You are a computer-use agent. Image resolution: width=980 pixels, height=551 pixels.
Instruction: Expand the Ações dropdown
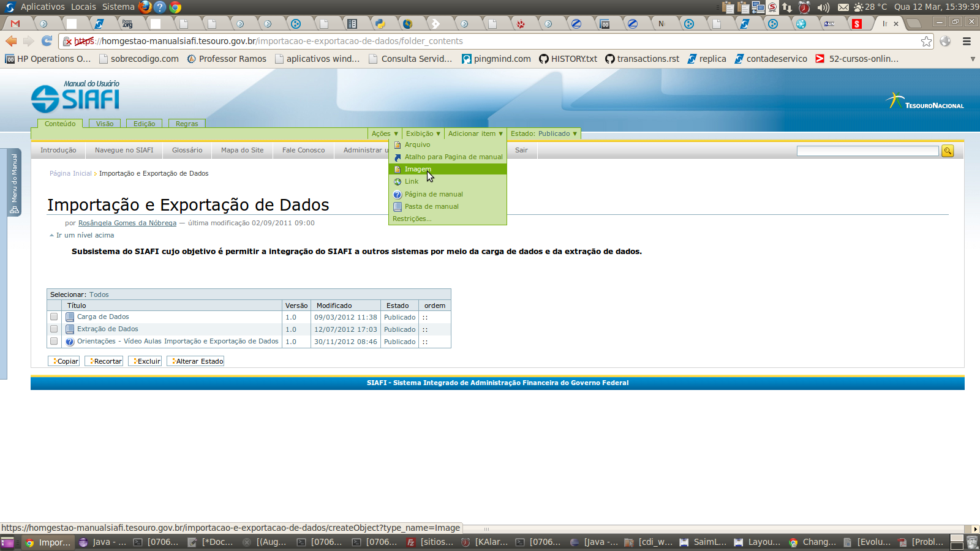[x=384, y=133]
